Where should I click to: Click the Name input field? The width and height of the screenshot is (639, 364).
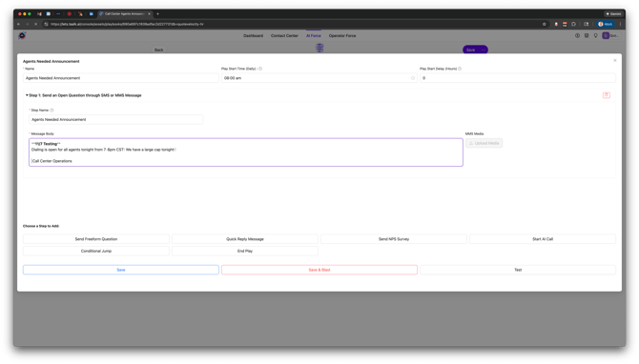(121, 78)
